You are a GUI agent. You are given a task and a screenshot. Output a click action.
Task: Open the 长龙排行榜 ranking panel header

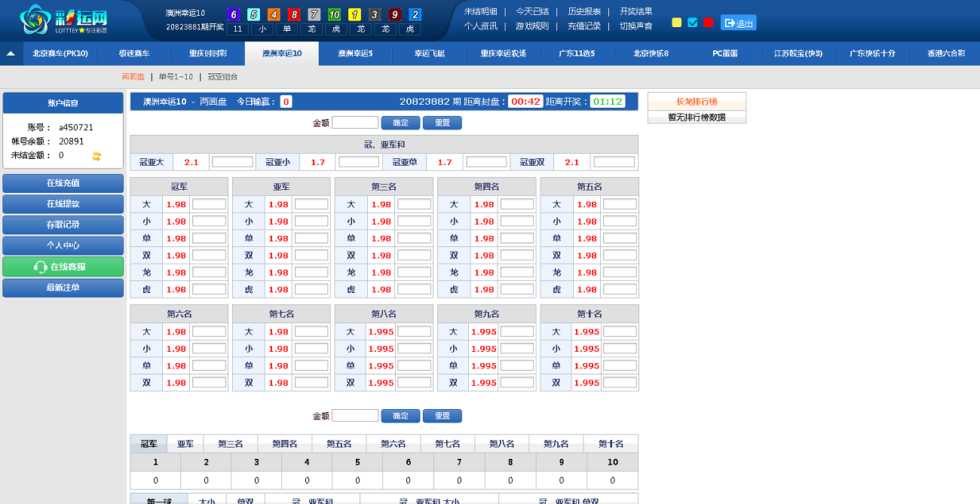(x=697, y=102)
